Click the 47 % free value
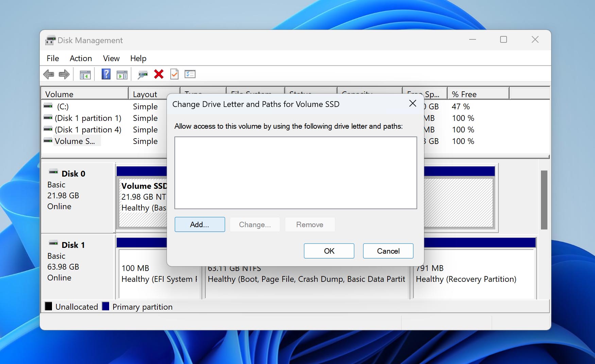The image size is (595, 364). pos(461,107)
